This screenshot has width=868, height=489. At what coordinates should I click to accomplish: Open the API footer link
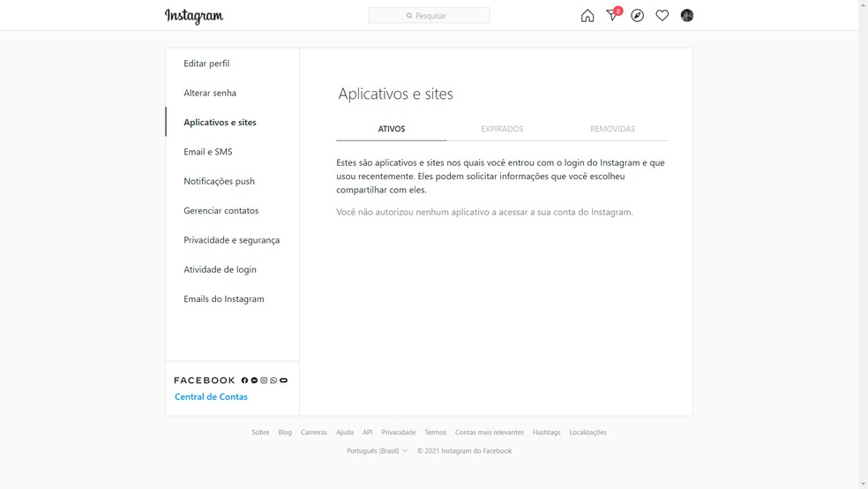(367, 432)
